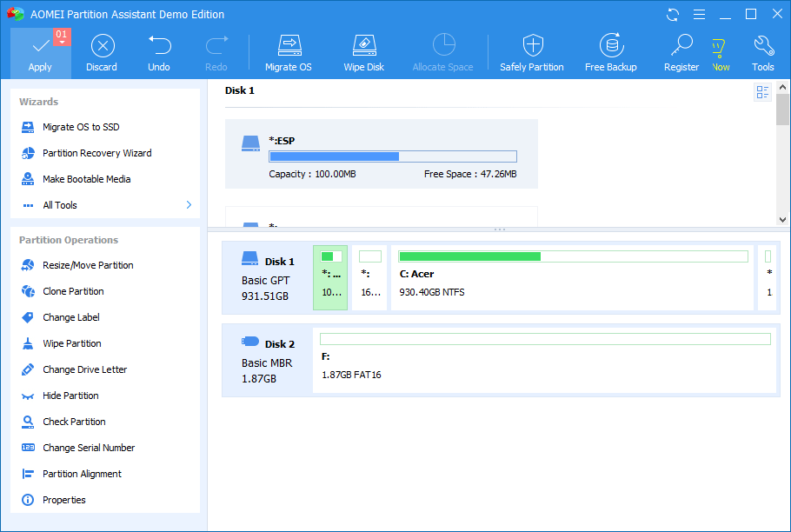Open Wipe Disk tool

[x=363, y=53]
